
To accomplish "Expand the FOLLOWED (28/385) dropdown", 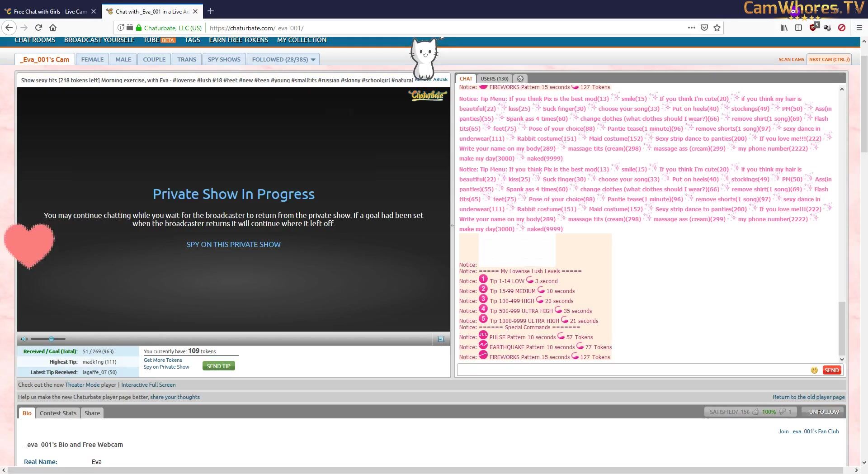I will point(313,59).
